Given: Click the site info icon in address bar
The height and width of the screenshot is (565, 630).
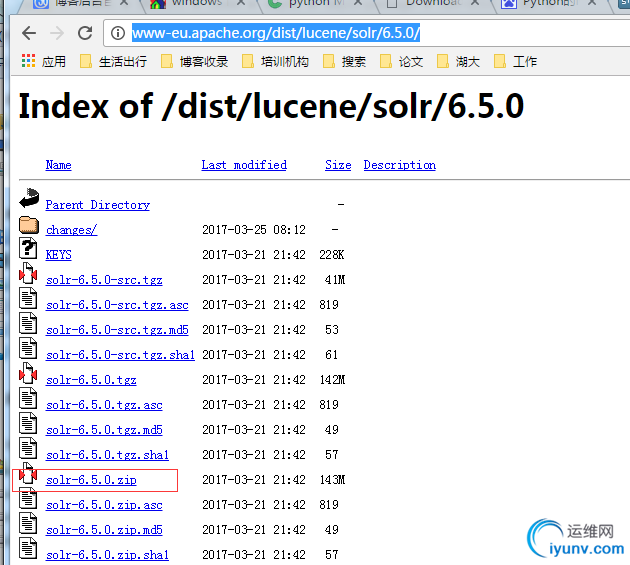Looking at the screenshot, I should (x=118, y=33).
